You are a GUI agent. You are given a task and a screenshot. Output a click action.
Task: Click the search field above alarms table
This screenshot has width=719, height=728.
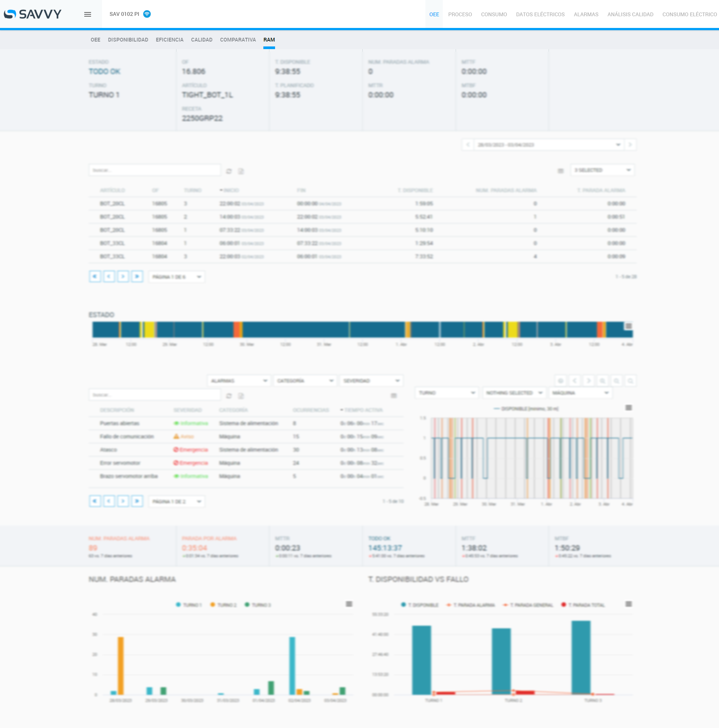tap(155, 395)
